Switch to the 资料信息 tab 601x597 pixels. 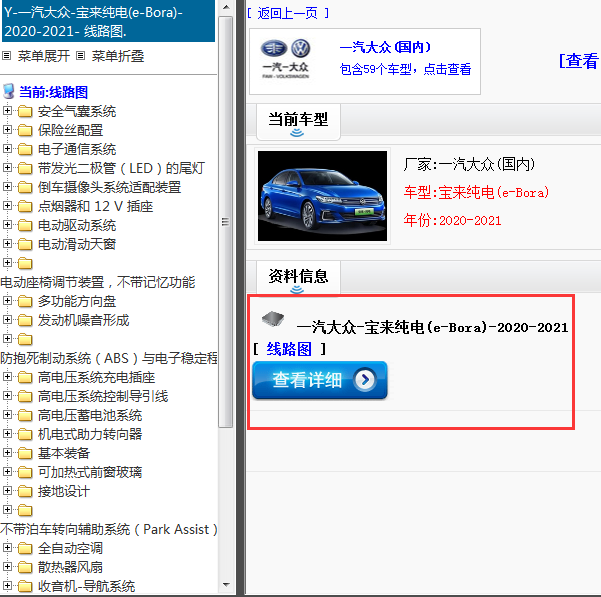point(298,278)
